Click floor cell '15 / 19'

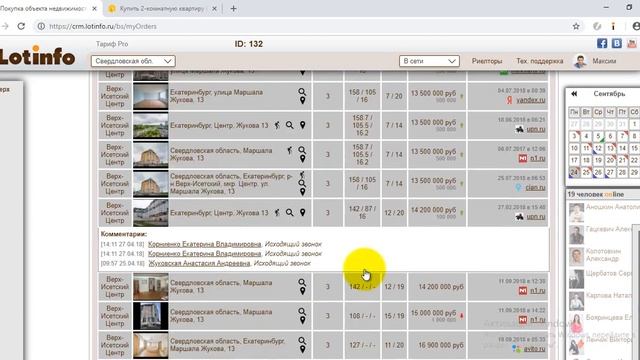coord(394,316)
